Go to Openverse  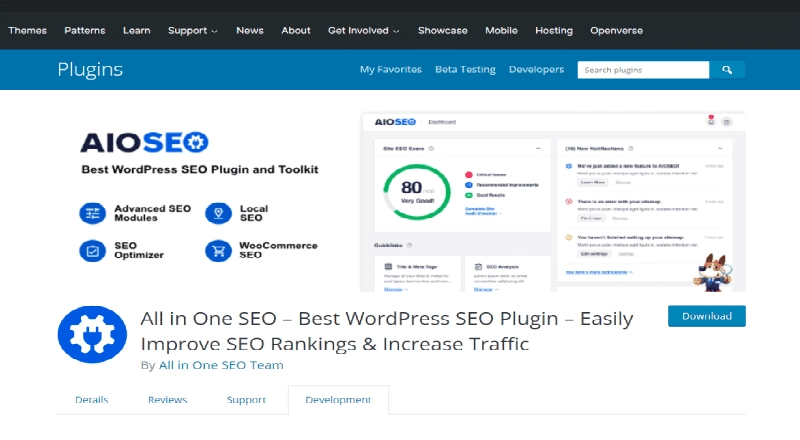tap(616, 31)
